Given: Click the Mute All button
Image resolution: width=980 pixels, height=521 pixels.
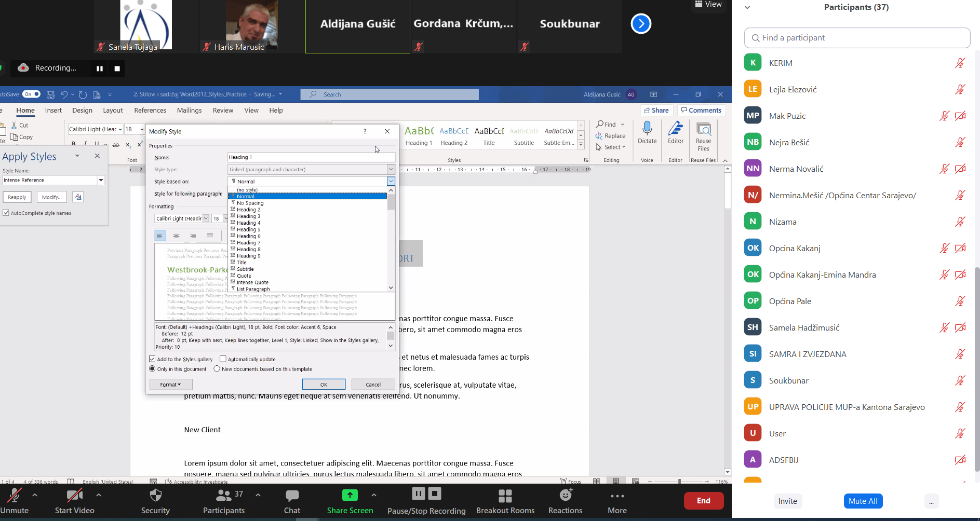Looking at the screenshot, I should [863, 501].
